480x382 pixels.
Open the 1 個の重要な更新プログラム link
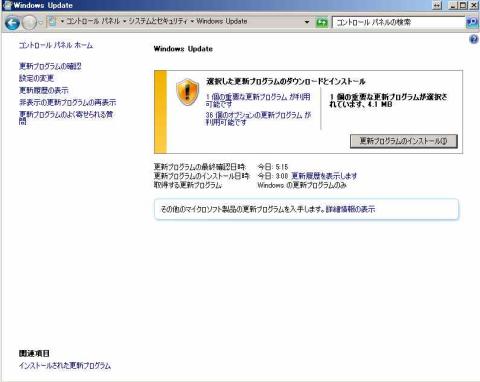pyautogui.click(x=258, y=100)
